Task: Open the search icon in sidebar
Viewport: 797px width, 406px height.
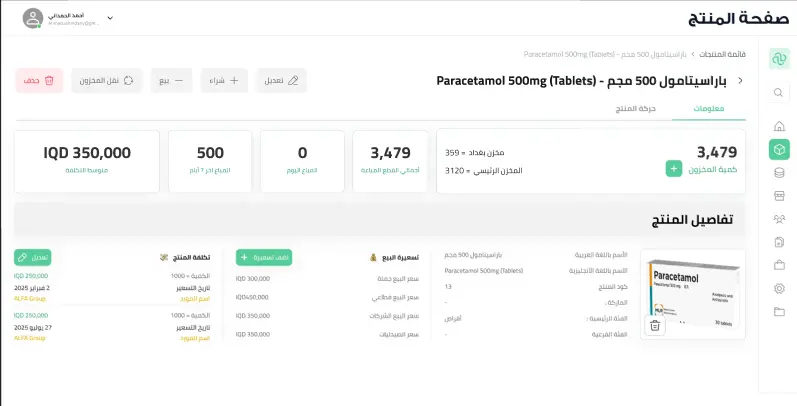Action: point(778,92)
